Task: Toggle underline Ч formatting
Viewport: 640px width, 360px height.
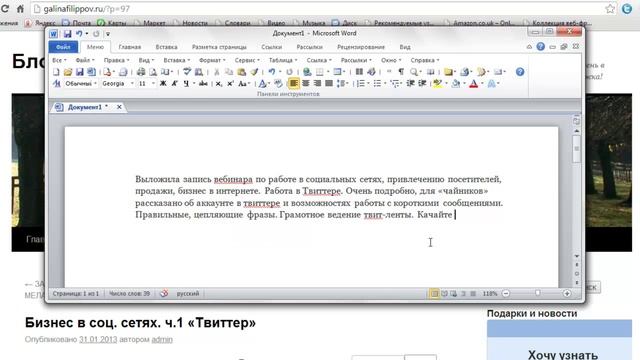Action: pos(186,84)
